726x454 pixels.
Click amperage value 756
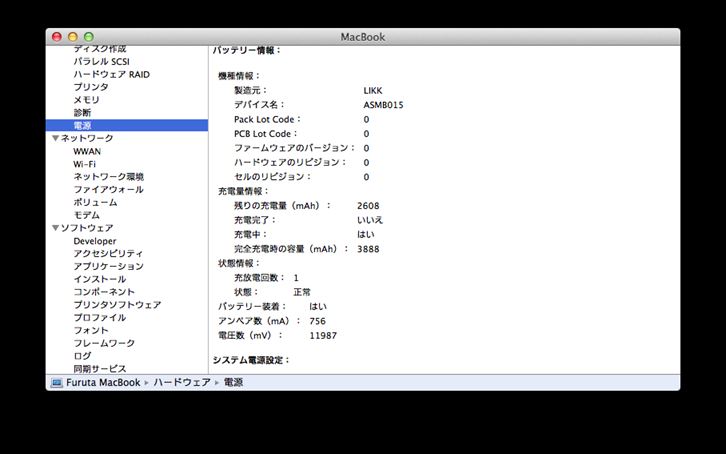click(x=317, y=321)
